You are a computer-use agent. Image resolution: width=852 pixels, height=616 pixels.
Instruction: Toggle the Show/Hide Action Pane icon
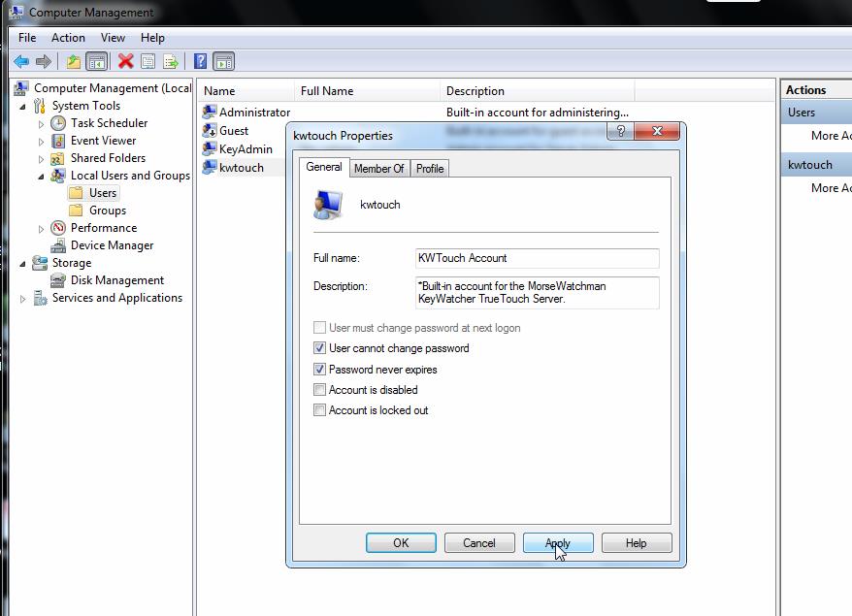coord(223,61)
